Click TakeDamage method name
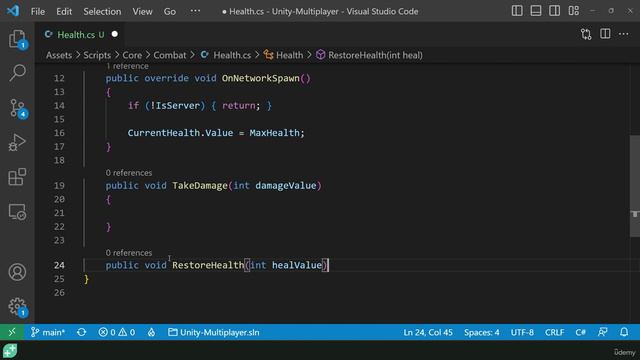Screen dimensions: 640x360 coord(200,186)
